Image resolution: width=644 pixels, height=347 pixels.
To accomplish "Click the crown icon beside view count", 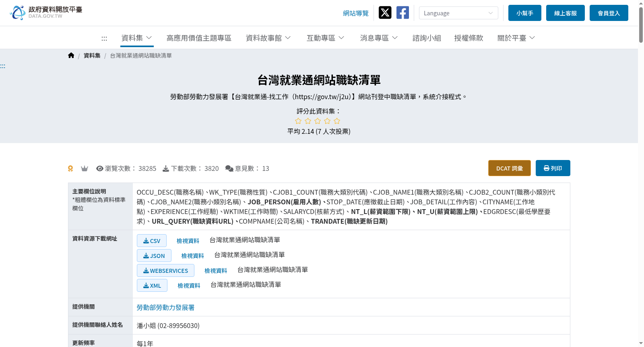I will [85, 168].
